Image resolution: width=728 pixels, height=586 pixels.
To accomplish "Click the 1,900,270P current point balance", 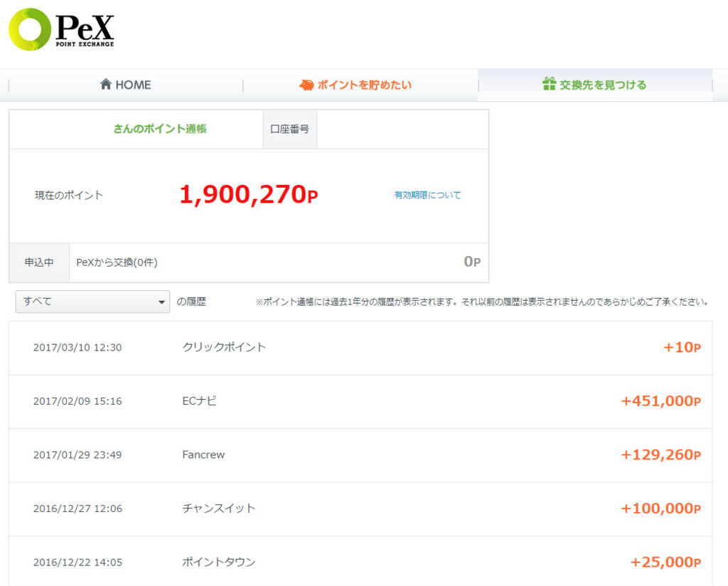I will [x=248, y=195].
